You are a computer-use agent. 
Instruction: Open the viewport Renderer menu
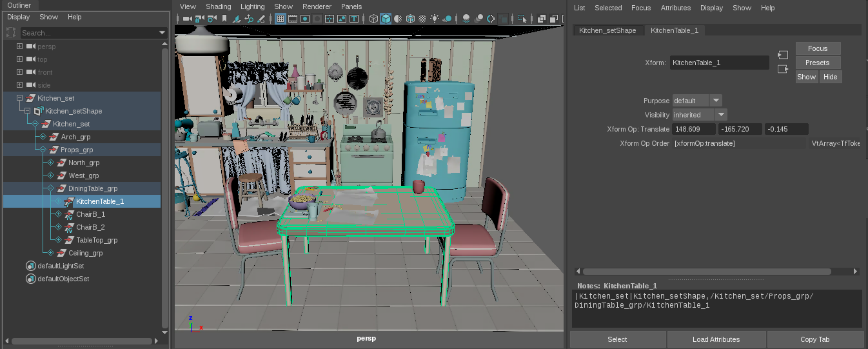tap(317, 6)
